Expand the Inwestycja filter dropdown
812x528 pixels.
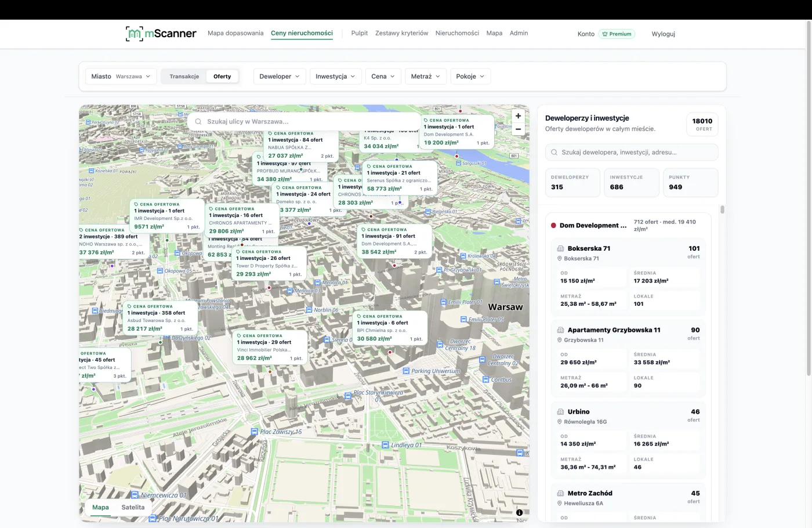click(x=335, y=77)
